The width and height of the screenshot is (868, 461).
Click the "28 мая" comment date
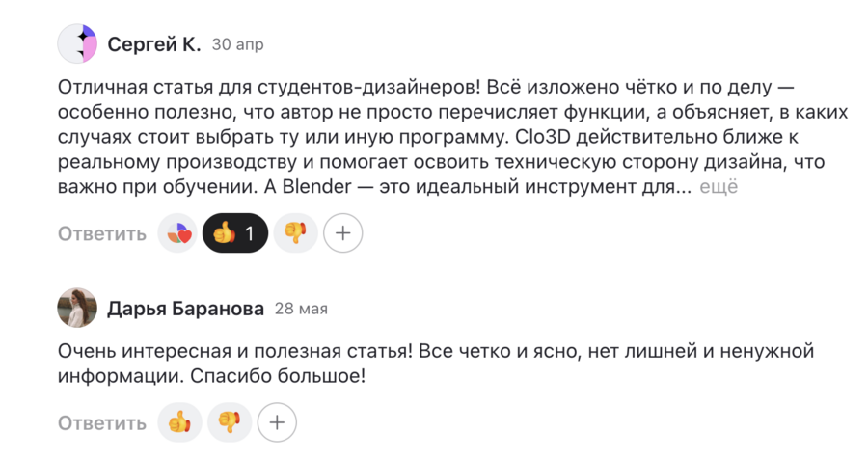click(x=301, y=310)
